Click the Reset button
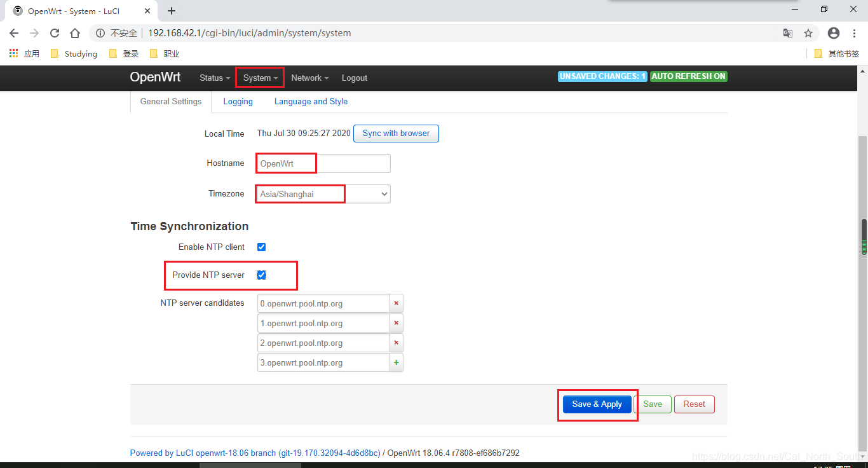This screenshot has height=468, width=868. point(695,404)
